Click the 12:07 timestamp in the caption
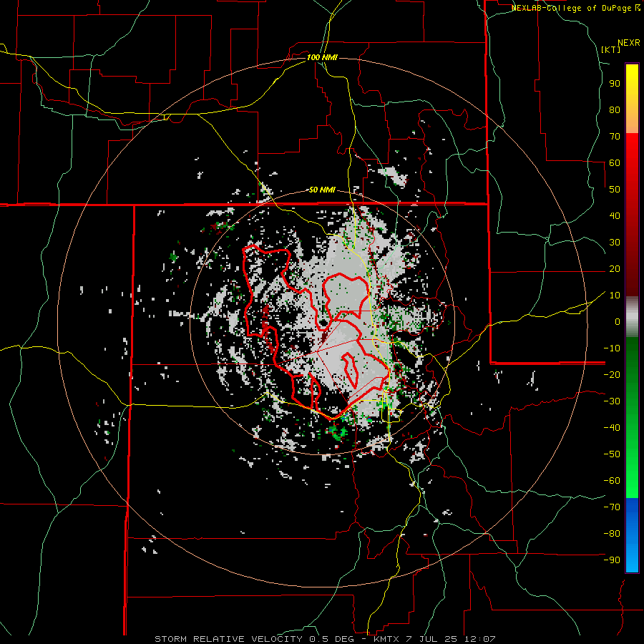Screen dimensions: 644x644 click(x=481, y=639)
